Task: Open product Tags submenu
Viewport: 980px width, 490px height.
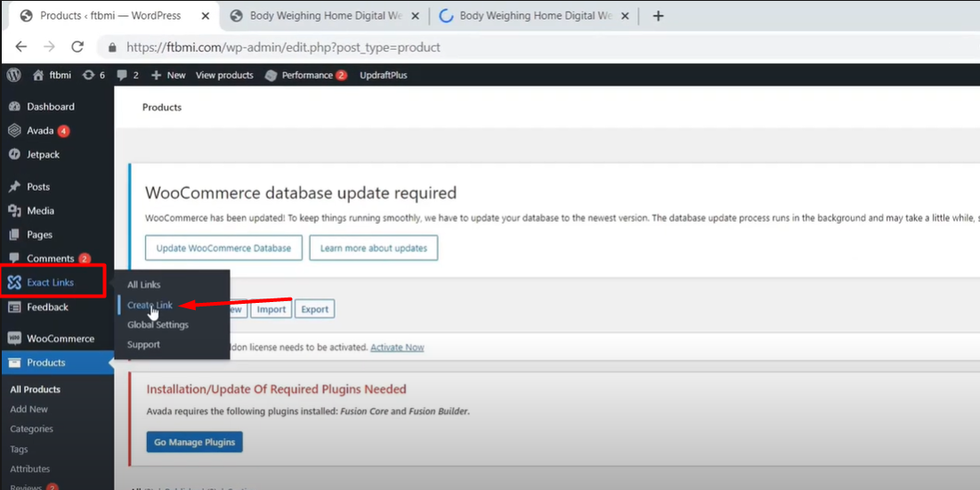Action: pos(19,449)
